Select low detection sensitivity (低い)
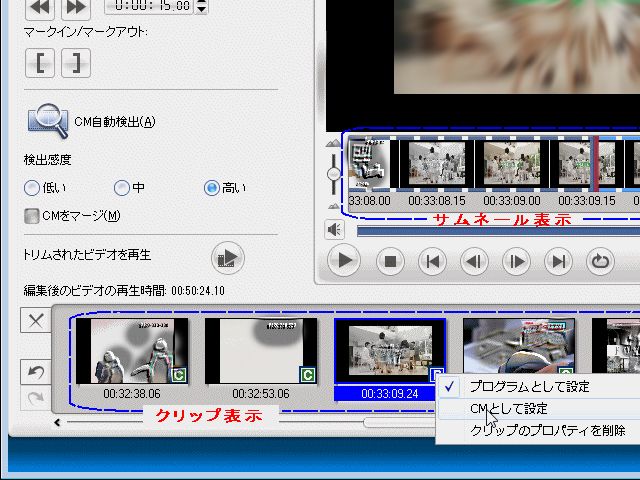This screenshot has width=640, height=480. click(x=32, y=187)
